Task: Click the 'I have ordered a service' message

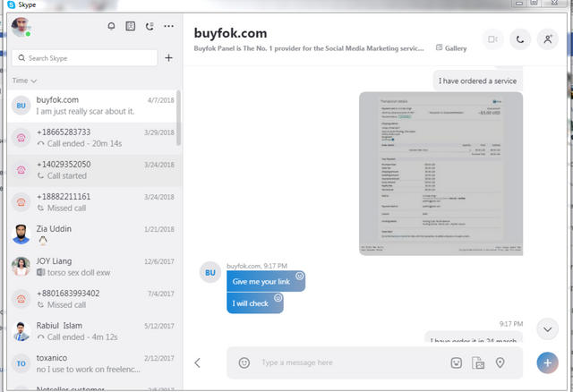Action: click(x=477, y=81)
